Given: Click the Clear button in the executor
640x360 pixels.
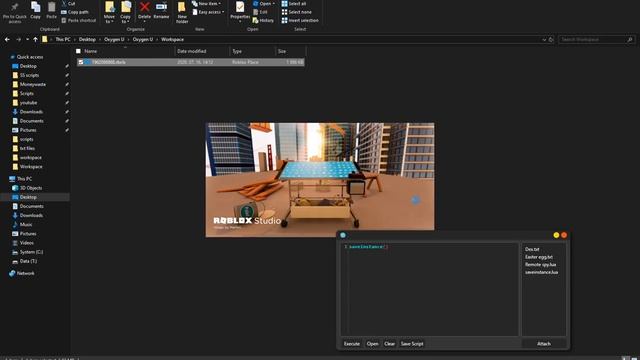Looking at the screenshot, I should tap(389, 344).
